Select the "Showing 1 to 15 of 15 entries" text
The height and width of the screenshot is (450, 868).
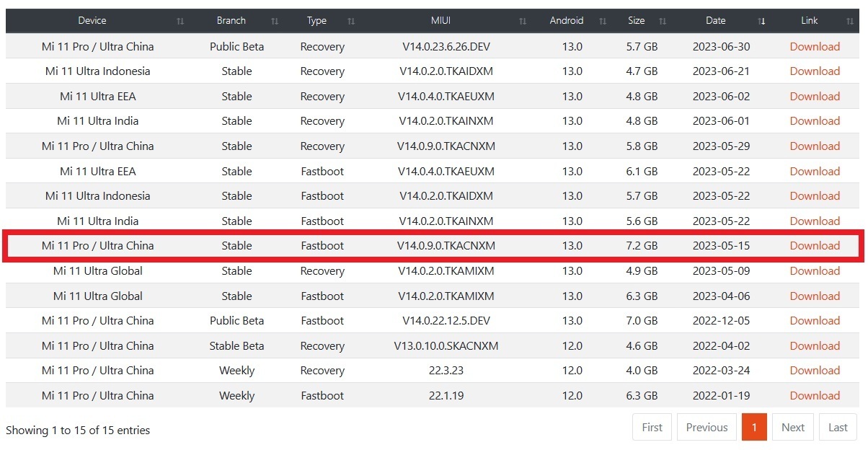pyautogui.click(x=78, y=431)
